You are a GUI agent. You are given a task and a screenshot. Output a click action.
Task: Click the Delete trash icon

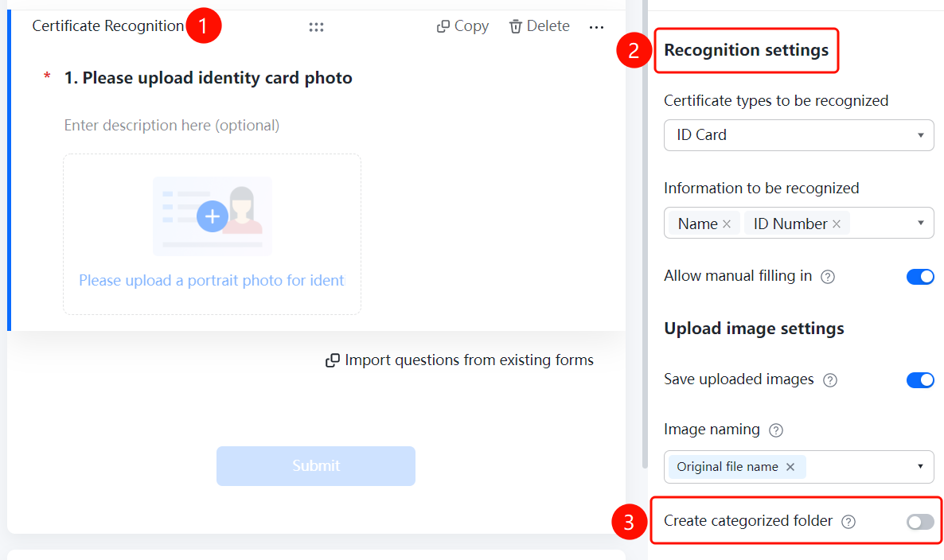(x=515, y=26)
